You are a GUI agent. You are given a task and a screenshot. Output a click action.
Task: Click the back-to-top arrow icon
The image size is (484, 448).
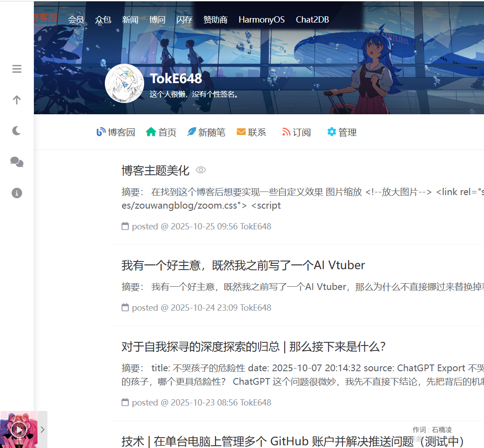17,100
